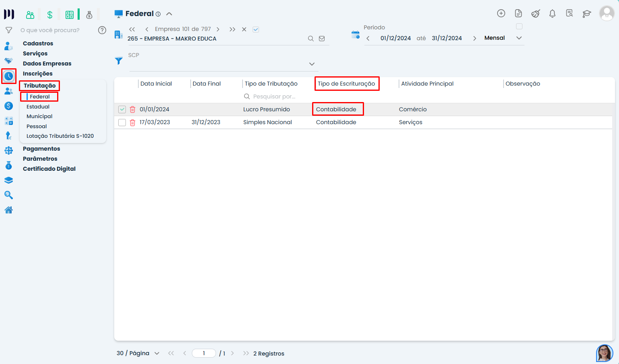Click the notification bell icon
The image size is (619, 364).
tap(552, 14)
